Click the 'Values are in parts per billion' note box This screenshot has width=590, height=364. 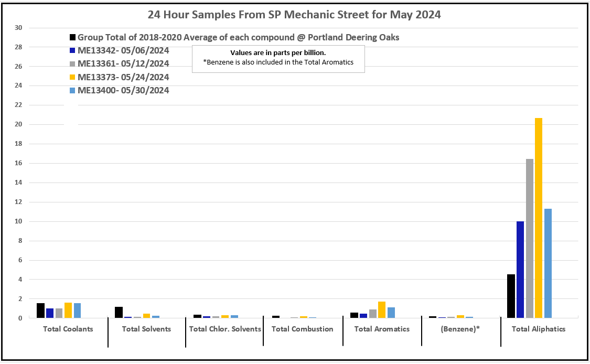(278, 58)
